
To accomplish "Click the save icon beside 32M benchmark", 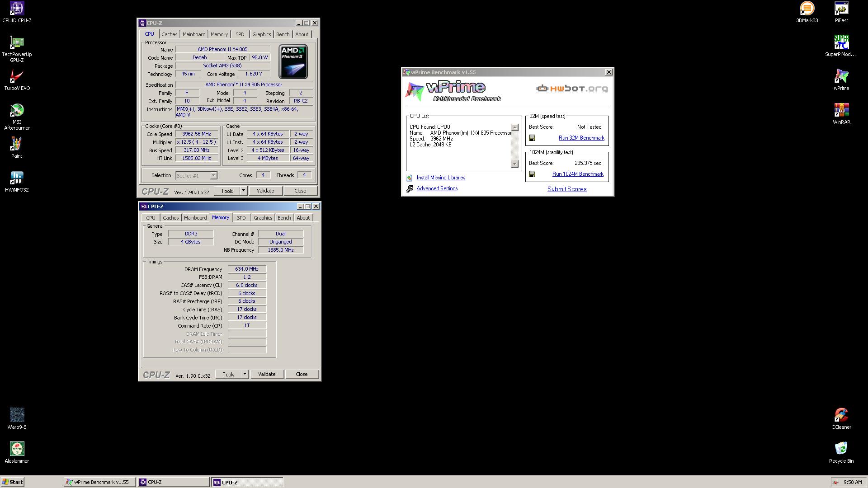I will click(x=532, y=138).
